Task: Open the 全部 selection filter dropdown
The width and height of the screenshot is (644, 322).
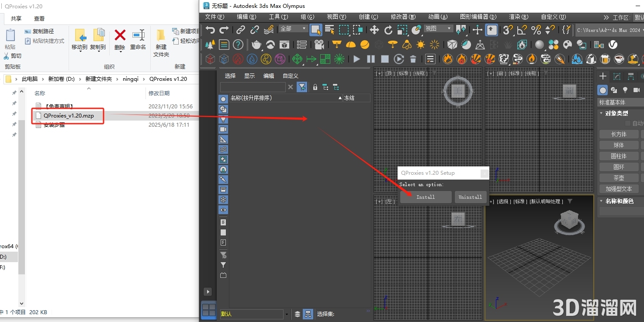Action: click(294, 28)
